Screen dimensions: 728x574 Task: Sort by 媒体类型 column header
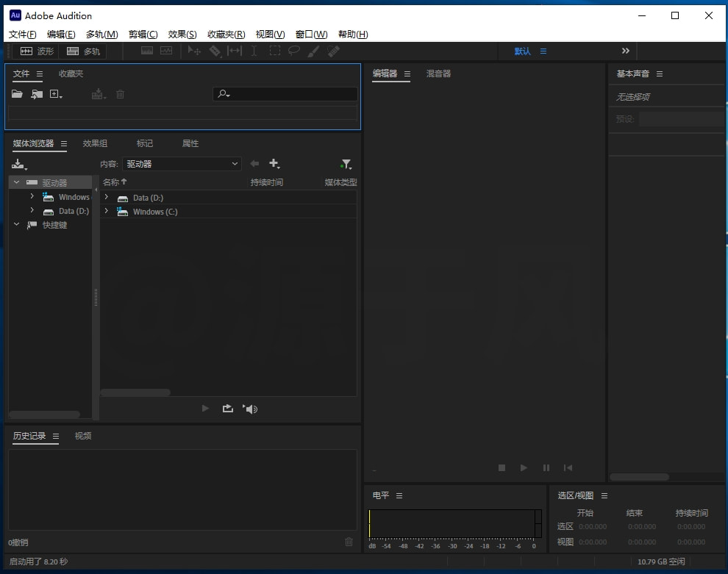(x=340, y=182)
